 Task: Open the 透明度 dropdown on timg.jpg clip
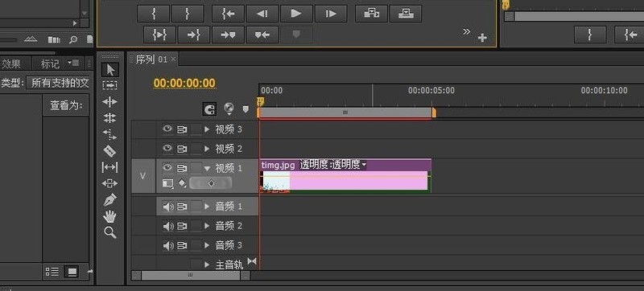pyautogui.click(x=364, y=165)
